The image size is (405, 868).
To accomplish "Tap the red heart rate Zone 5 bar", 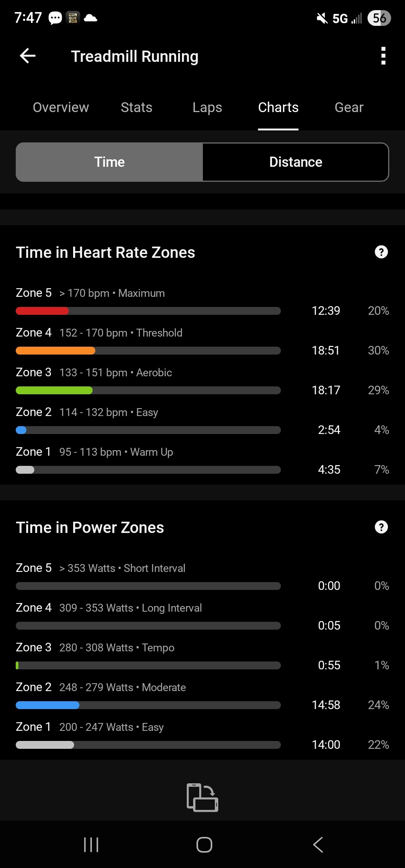I will tap(42, 311).
